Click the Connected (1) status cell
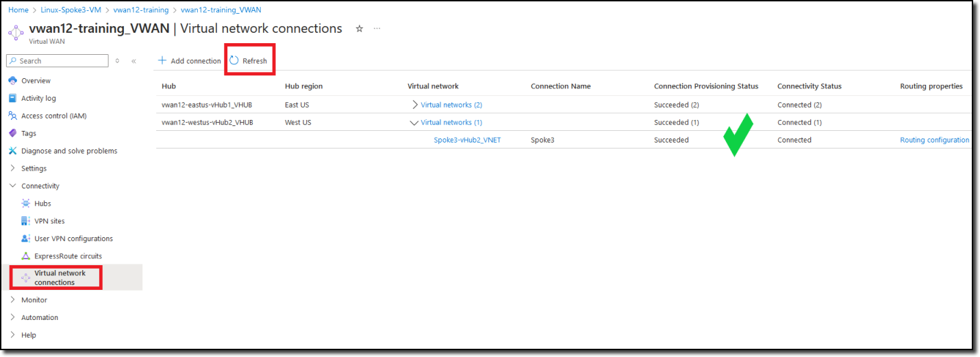Image resolution: width=980 pixels, height=357 pixels. coord(799,123)
